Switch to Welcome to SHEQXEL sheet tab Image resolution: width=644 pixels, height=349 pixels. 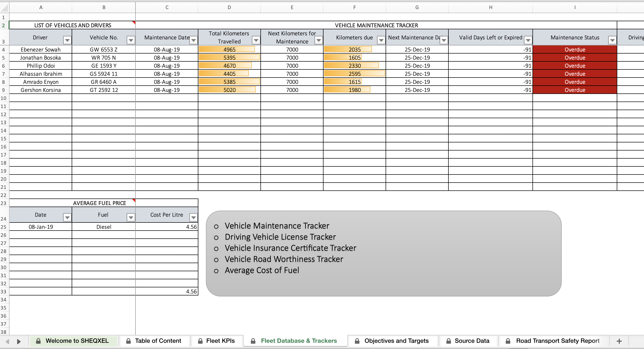point(74,341)
